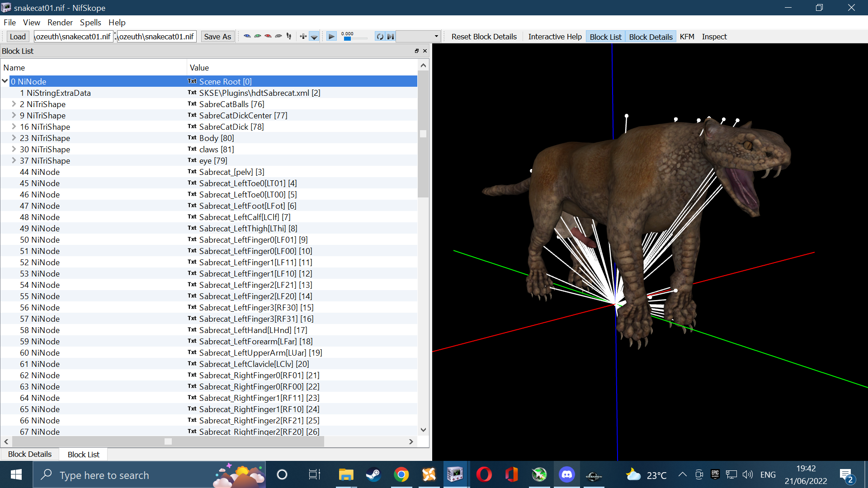The height and width of the screenshot is (488, 868).
Task: Open the Spells menu
Action: (90, 23)
